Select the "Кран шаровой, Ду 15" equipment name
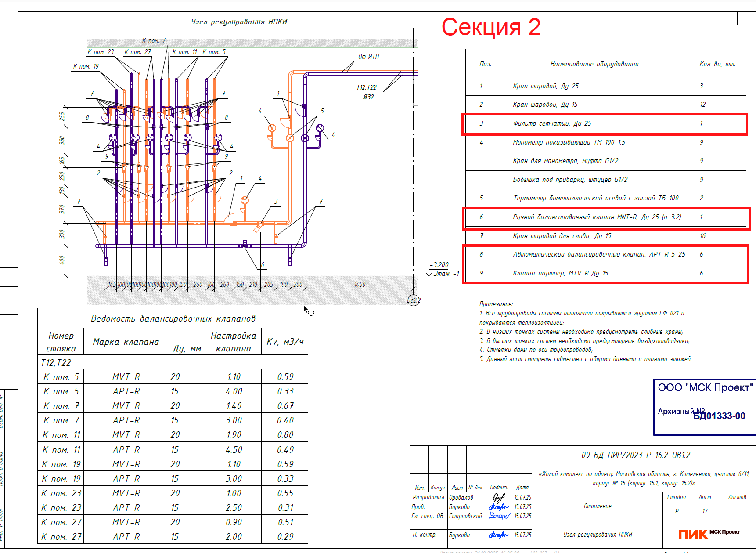This screenshot has height=553, width=756. [545, 105]
